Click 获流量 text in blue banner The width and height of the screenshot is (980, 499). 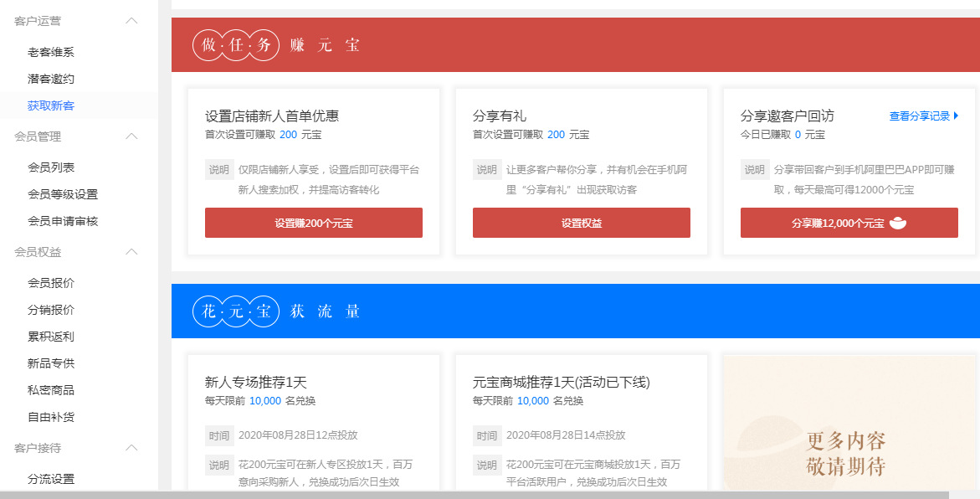click(325, 311)
